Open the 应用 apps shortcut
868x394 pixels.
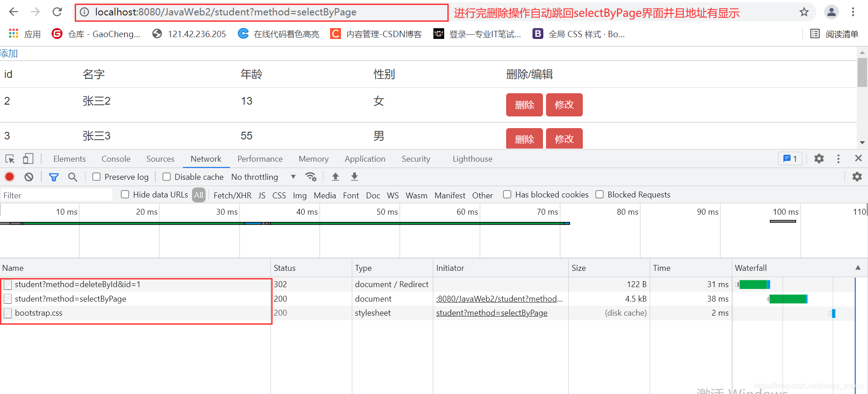(x=25, y=34)
